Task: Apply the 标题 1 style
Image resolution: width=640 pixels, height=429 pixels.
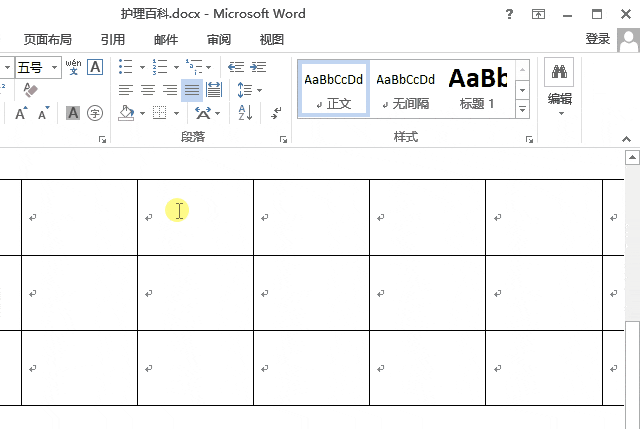Action: [478, 89]
